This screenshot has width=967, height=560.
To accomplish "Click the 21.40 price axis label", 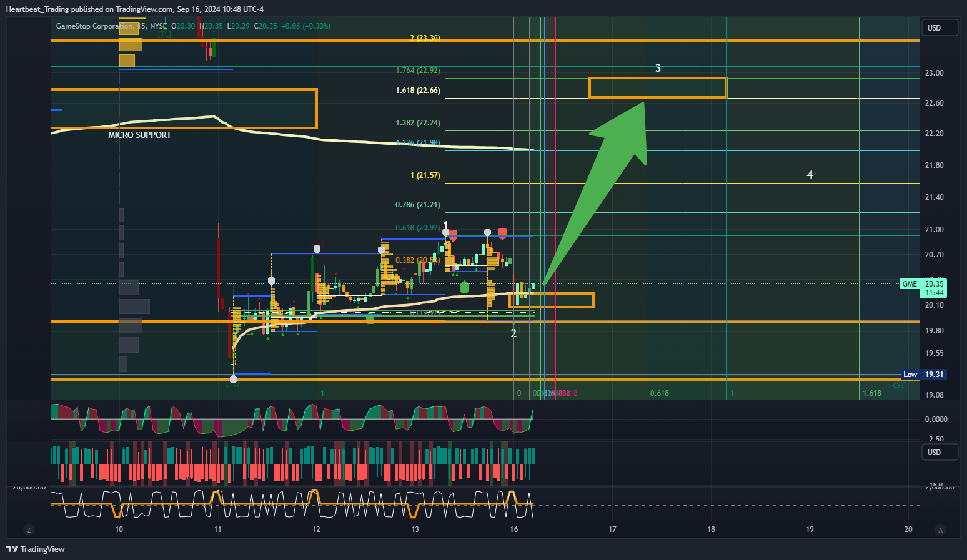I will [x=934, y=197].
